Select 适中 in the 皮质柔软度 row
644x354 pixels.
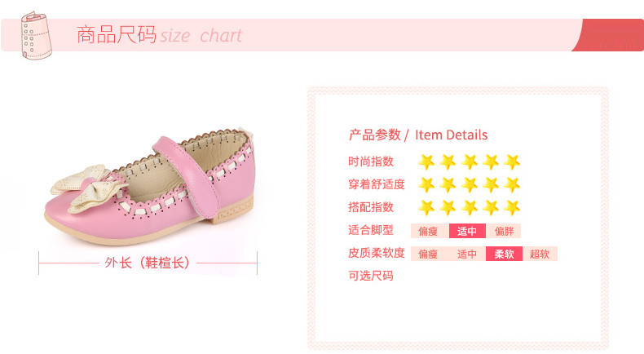coord(467,254)
